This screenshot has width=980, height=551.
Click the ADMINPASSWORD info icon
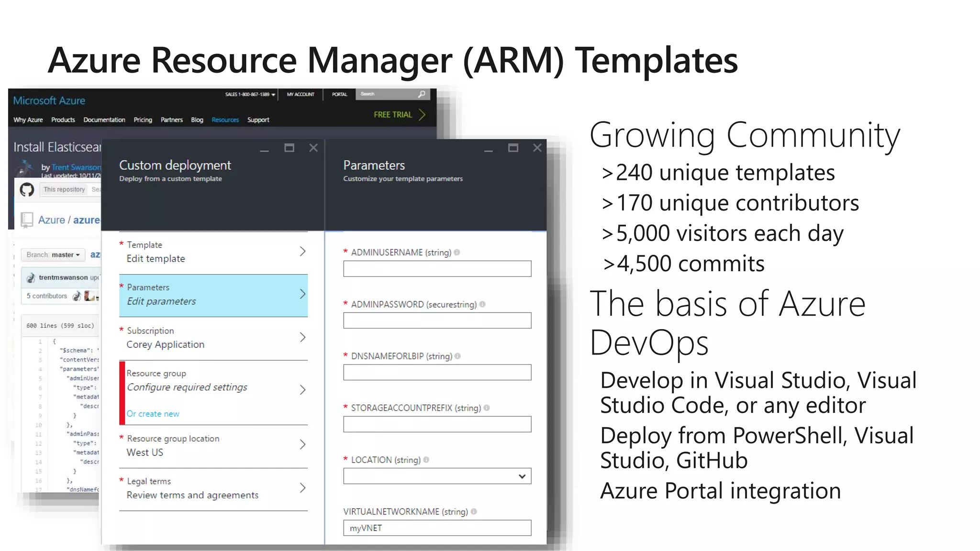[x=482, y=304]
